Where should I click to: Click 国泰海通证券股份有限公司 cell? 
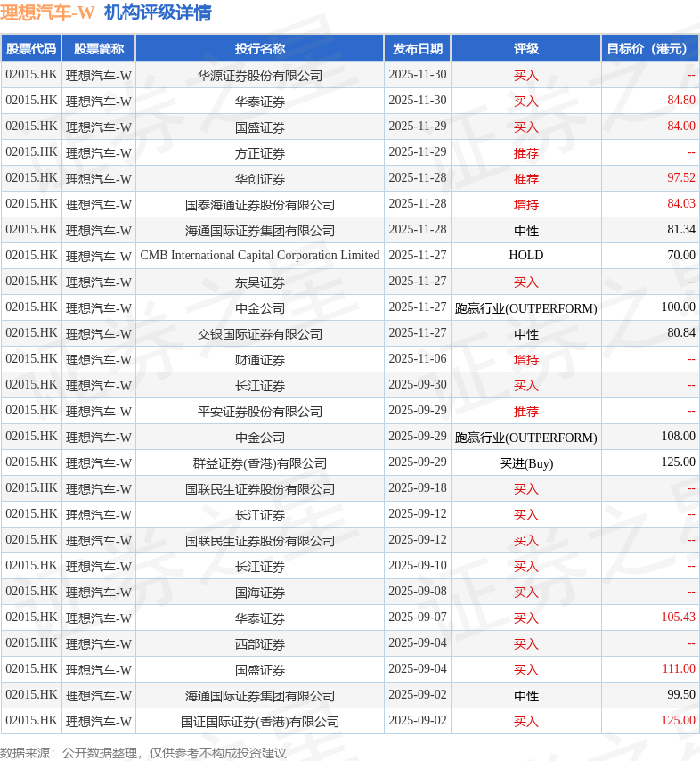tap(259, 204)
